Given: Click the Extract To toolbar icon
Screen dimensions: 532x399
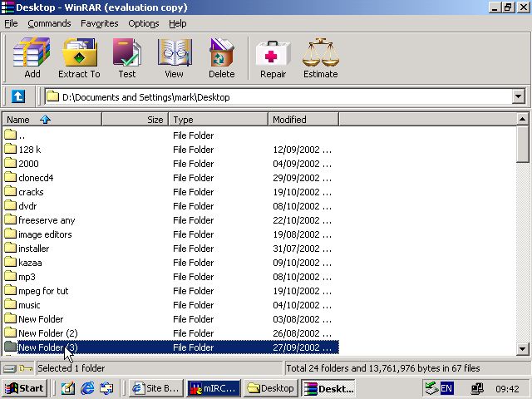Looking at the screenshot, I should coord(80,52).
